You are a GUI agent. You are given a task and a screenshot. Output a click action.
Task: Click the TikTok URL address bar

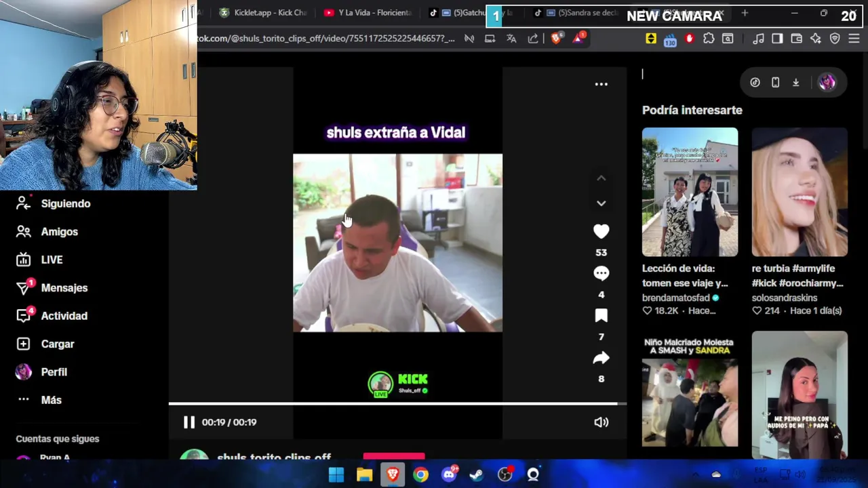coord(325,39)
